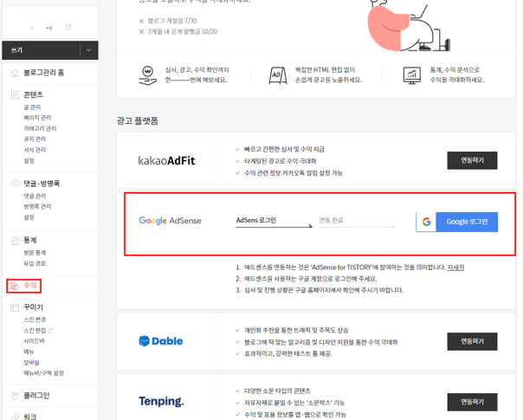
Task: Click 연동하기 for kakaoAdFit
Action: click(472, 160)
